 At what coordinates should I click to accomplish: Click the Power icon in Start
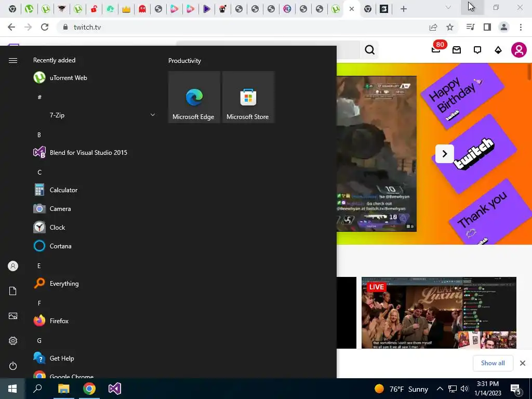pos(13,366)
